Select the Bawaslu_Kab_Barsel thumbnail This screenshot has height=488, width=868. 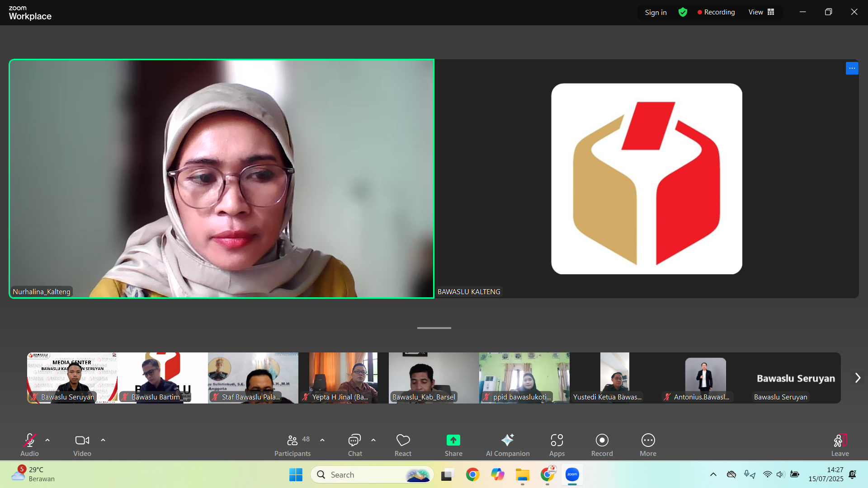[x=434, y=378]
